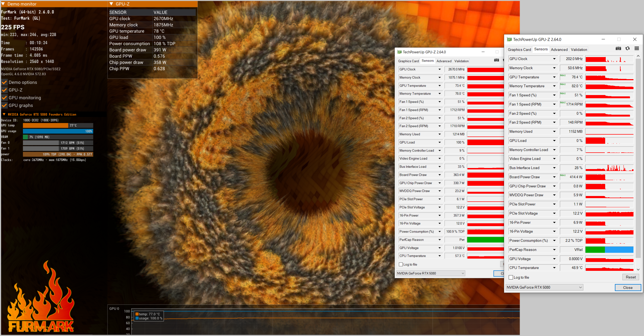Enable Log to file in front GPU-Z window
644x336 pixels.
coord(511,277)
